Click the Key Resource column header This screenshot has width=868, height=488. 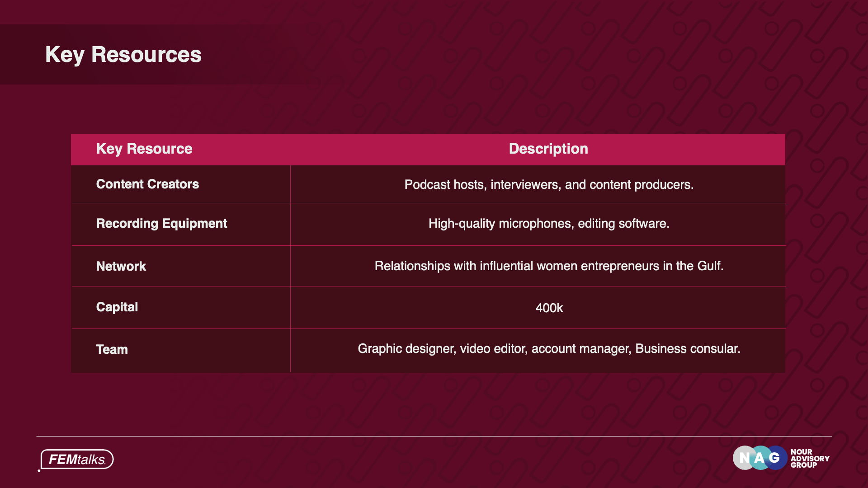[144, 149]
